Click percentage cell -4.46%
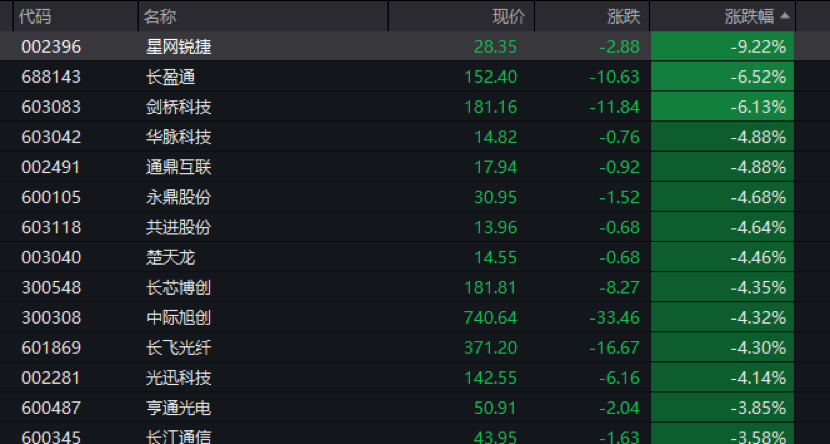 [x=723, y=257]
